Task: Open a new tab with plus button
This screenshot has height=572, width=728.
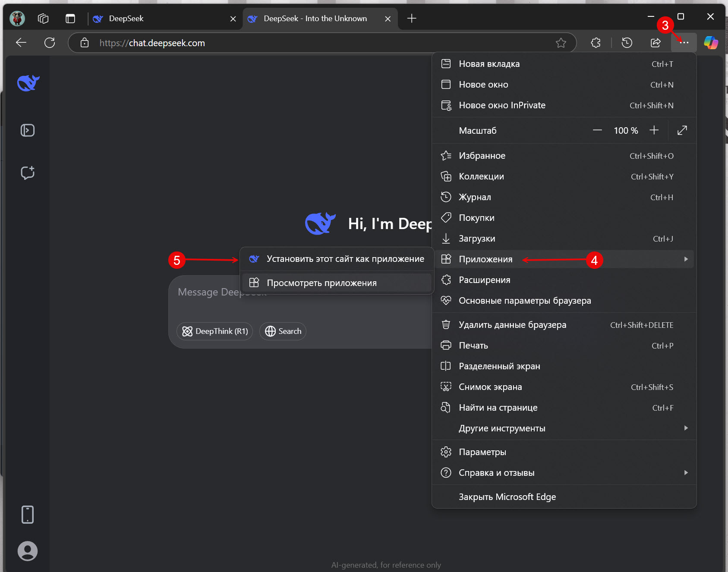Action: click(x=412, y=18)
